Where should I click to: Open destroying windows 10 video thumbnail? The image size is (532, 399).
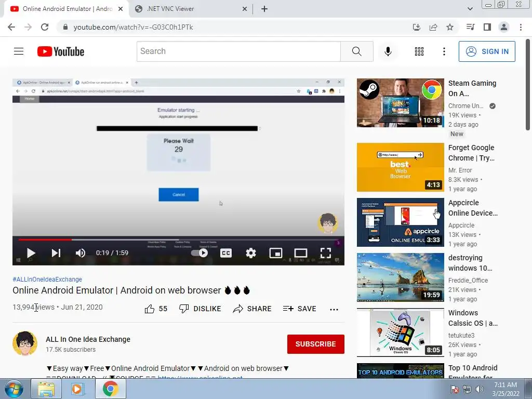[x=401, y=277]
